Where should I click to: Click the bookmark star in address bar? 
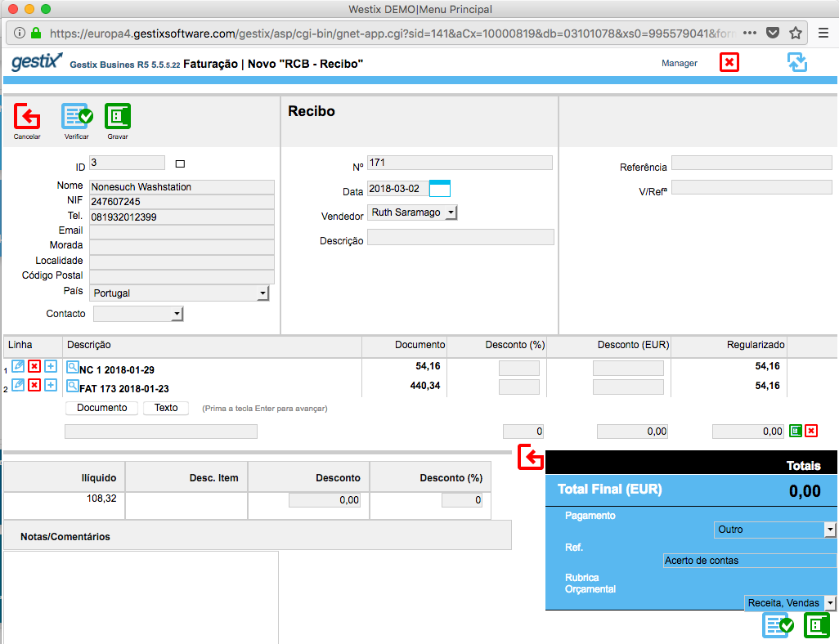pos(796,34)
